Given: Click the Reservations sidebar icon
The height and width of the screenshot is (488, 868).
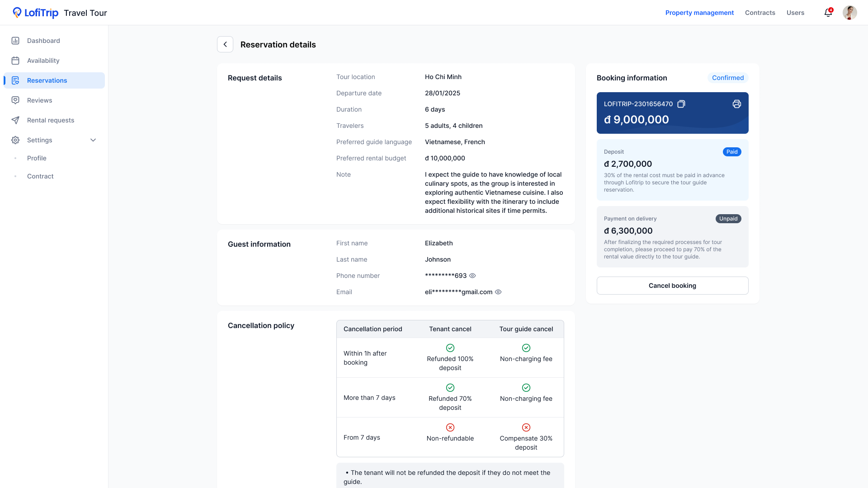Looking at the screenshot, I should 15,80.
